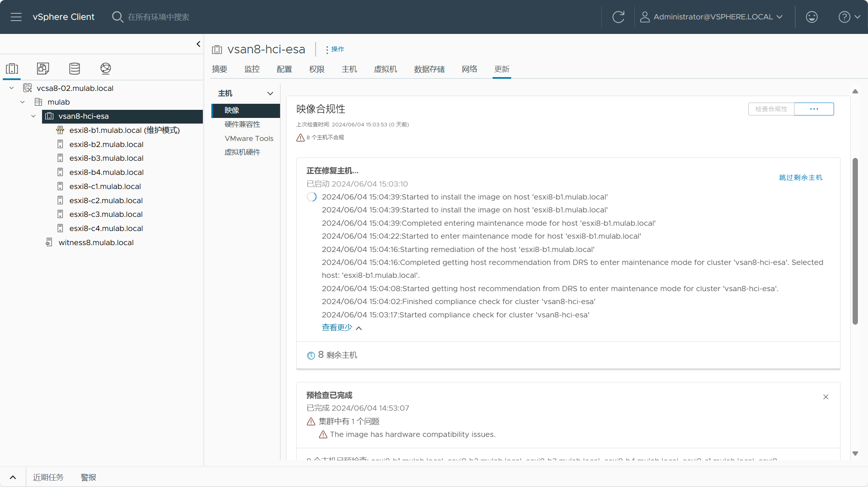
Task: Select esxi8-b3.mulab.local in tree
Action: pyautogui.click(x=106, y=158)
